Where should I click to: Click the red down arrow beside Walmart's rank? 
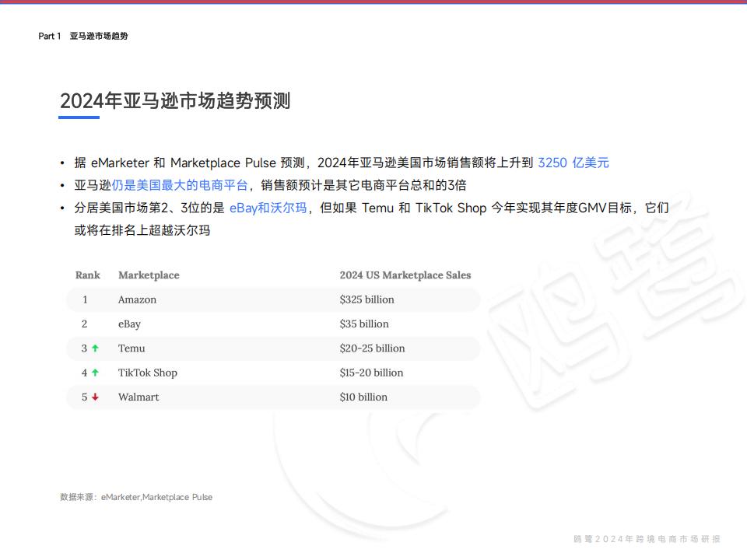[x=95, y=397]
